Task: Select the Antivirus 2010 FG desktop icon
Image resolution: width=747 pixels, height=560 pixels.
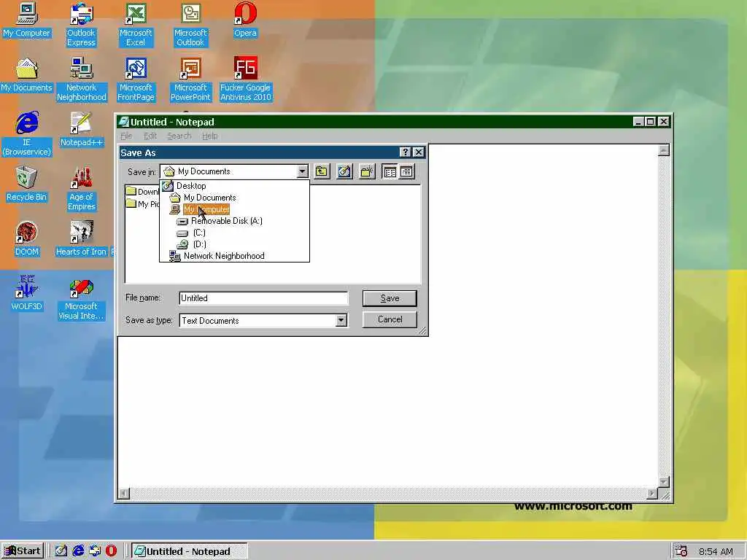Action: click(x=245, y=79)
